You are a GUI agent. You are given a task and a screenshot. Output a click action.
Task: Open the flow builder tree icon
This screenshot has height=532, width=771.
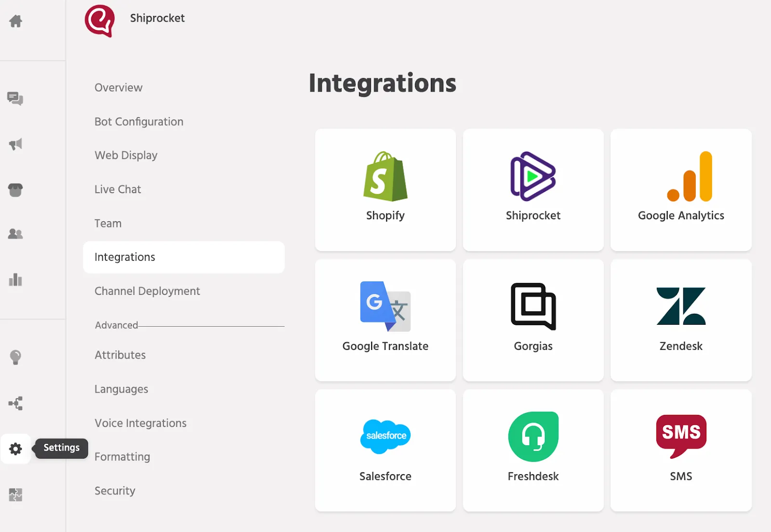[x=15, y=403]
